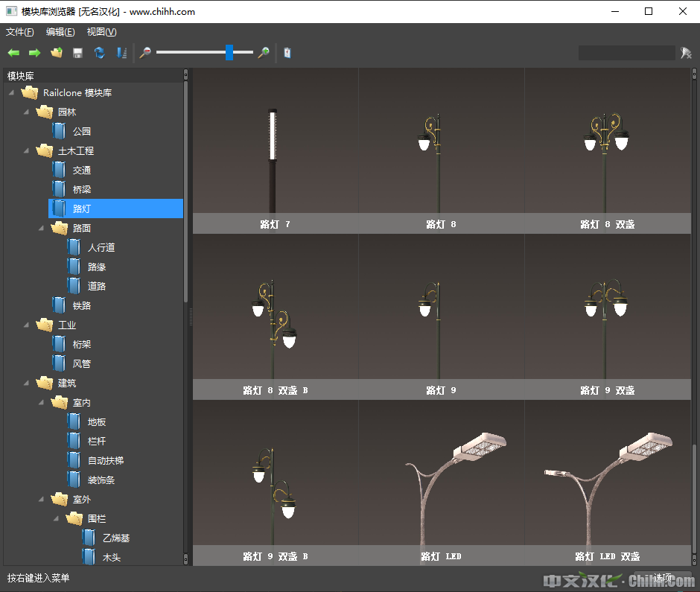Click the search filter input field
Image resolution: width=700 pixels, height=592 pixels.
pyautogui.click(x=626, y=53)
